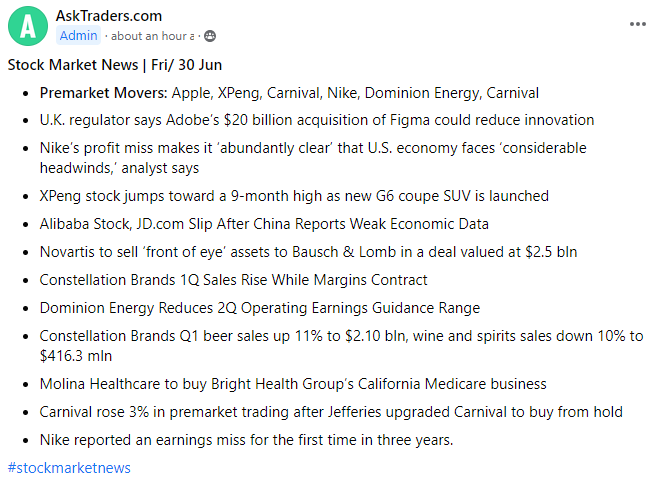This screenshot has height=501, width=669.
Task: Click the Constellation Brands 1Q sales headline
Action: (x=233, y=280)
